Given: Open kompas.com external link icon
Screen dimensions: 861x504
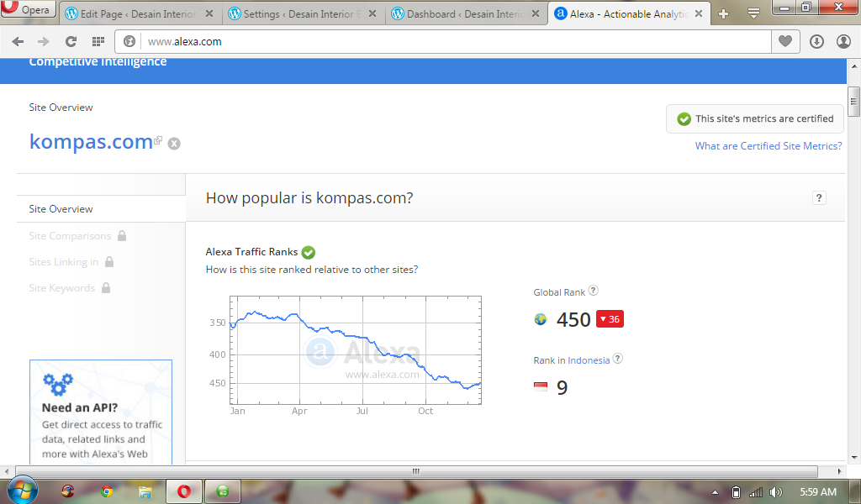Looking at the screenshot, I should (x=158, y=140).
